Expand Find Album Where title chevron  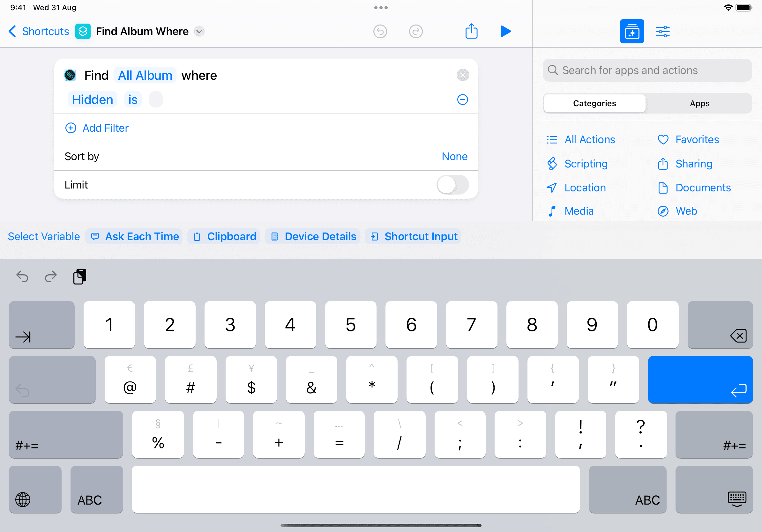pyautogui.click(x=199, y=32)
